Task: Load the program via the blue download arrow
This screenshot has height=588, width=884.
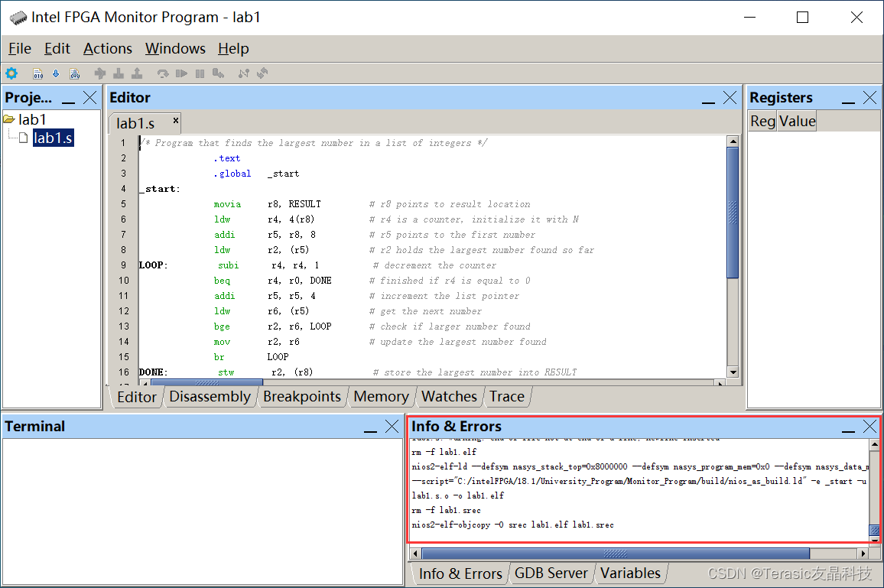Action: point(55,73)
